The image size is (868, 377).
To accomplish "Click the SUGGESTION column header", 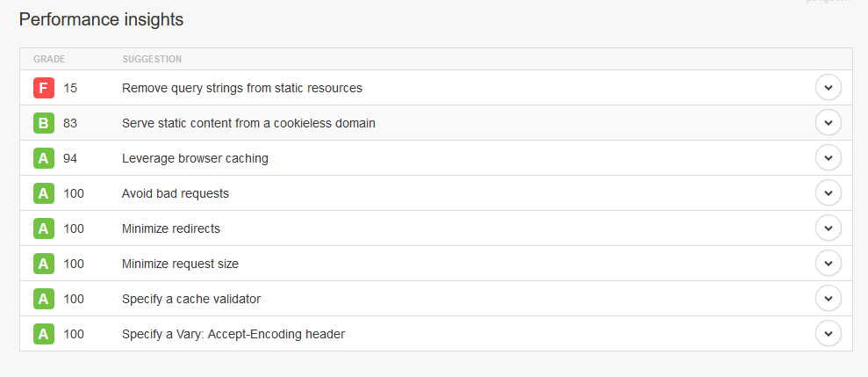I will (x=152, y=60).
